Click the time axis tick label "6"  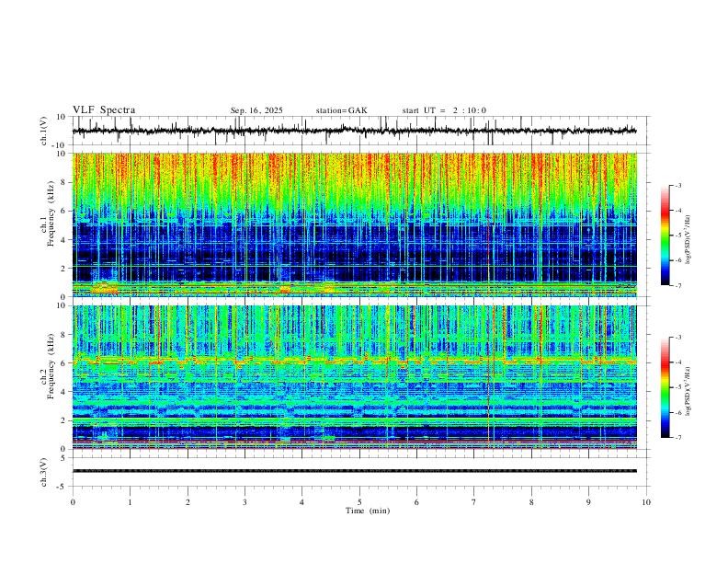click(416, 502)
